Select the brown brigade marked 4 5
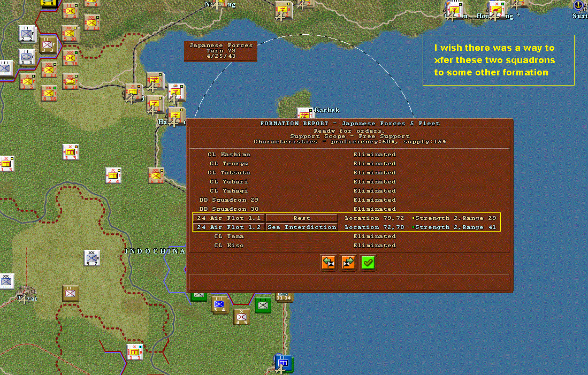This screenshot has width=588, height=375. pos(241,317)
